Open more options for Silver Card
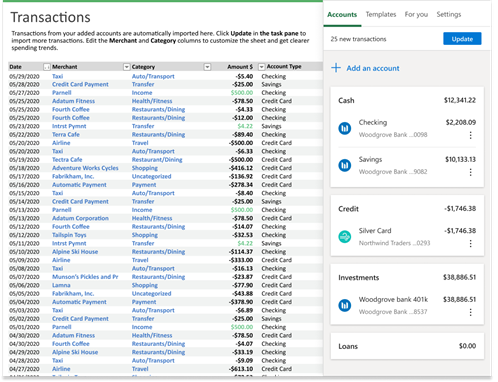The width and height of the screenshot is (498, 382). tap(470, 244)
